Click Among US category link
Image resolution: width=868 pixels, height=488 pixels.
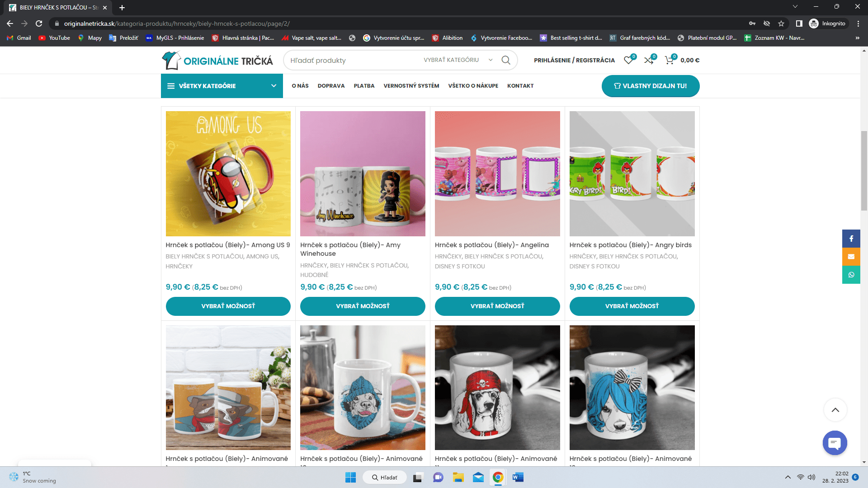[x=262, y=256]
